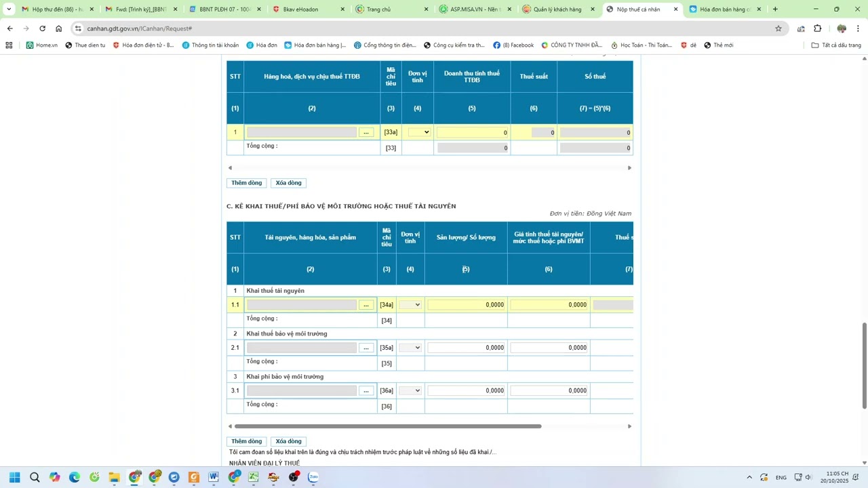
Task: Click the 'Khai thuế tài nguyên' row label
Action: (275, 291)
